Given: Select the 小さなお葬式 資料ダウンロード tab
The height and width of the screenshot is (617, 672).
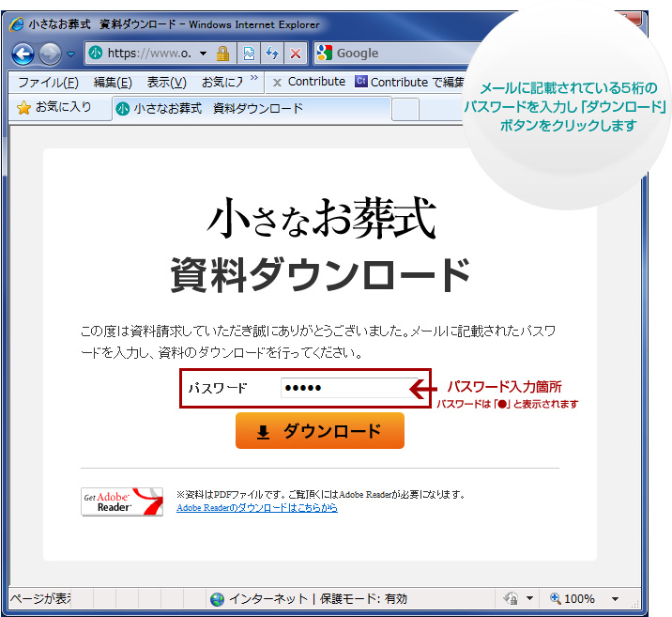Looking at the screenshot, I should tap(252, 109).
